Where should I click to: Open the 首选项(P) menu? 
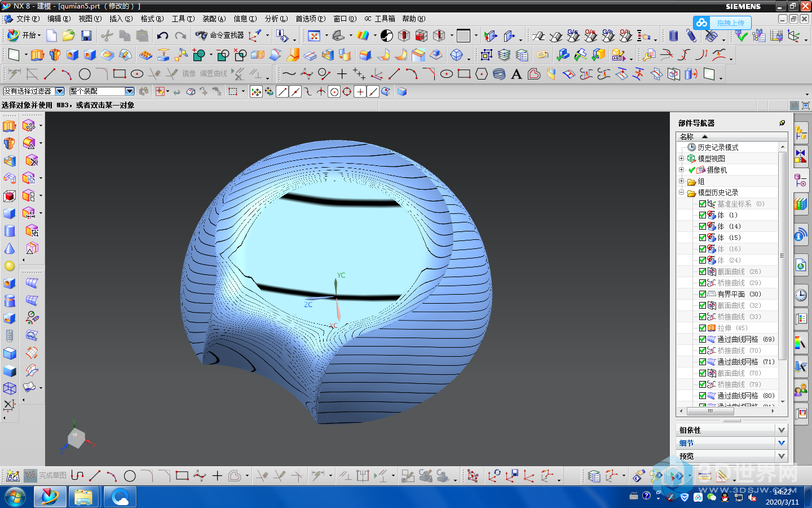point(310,19)
